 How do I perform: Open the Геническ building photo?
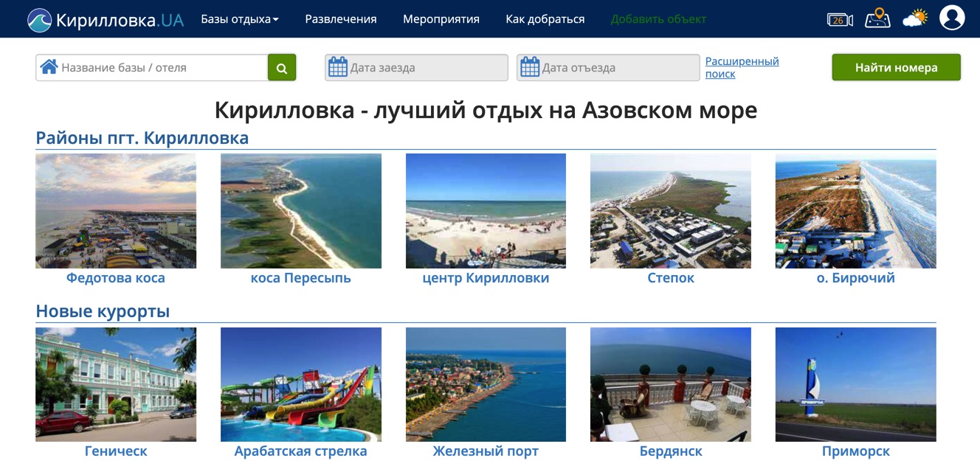tap(116, 385)
